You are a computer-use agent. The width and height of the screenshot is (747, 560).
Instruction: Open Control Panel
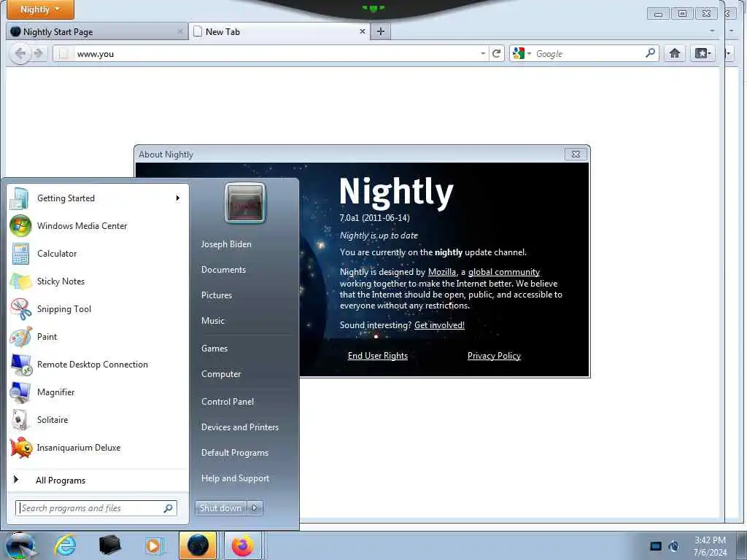click(x=228, y=402)
